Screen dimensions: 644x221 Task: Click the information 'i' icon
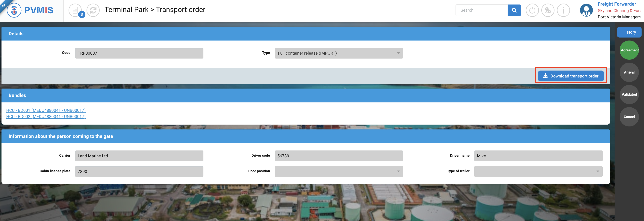[x=563, y=10]
